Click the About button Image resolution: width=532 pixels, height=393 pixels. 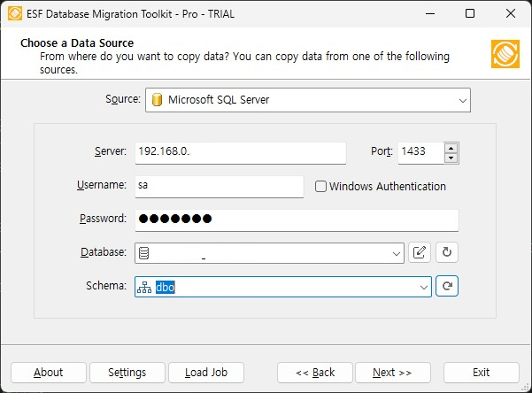coord(48,373)
